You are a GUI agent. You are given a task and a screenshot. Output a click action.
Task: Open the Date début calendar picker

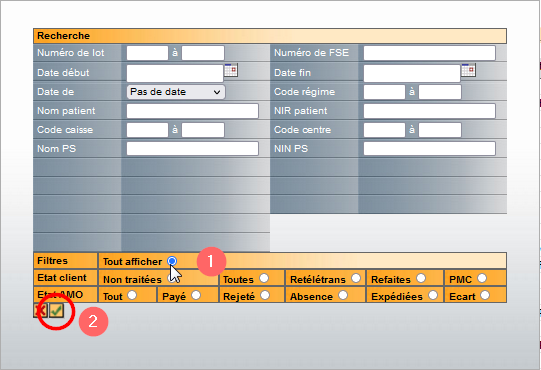(x=231, y=70)
